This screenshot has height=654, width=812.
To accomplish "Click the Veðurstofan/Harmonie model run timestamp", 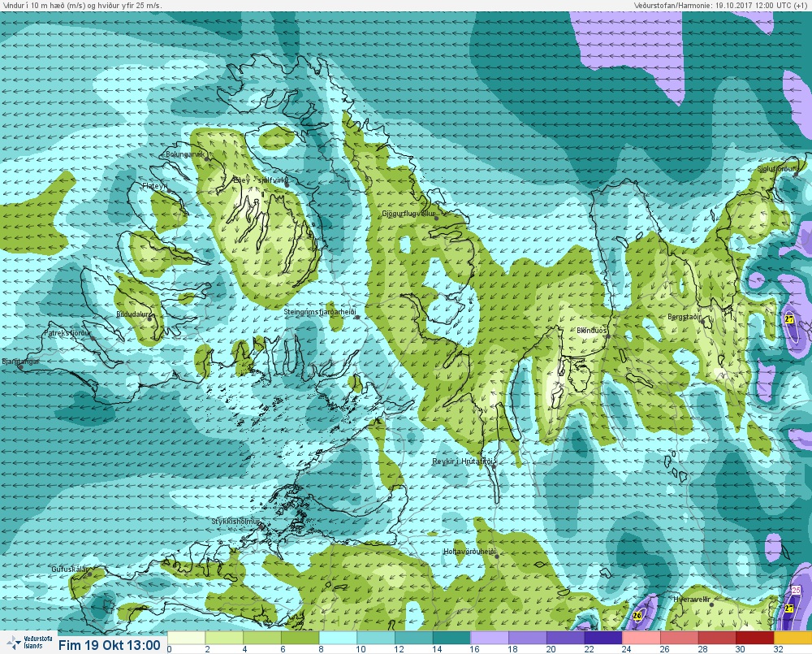I will (719, 5).
